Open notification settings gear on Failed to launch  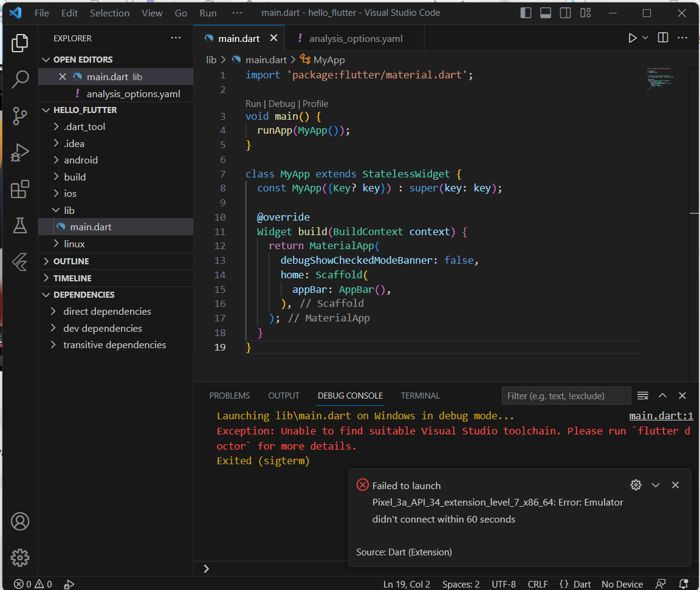point(636,485)
